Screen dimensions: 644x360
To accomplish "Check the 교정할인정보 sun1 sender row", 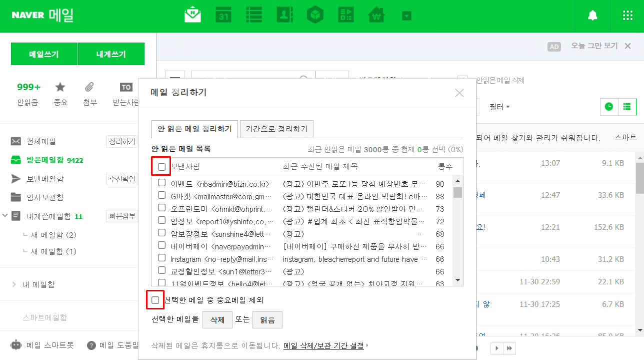I will [x=161, y=271].
